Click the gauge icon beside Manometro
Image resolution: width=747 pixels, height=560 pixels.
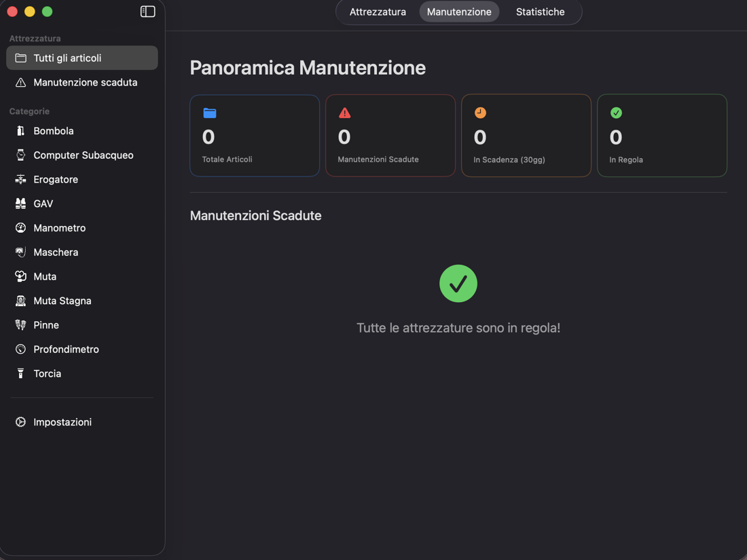pyautogui.click(x=20, y=228)
